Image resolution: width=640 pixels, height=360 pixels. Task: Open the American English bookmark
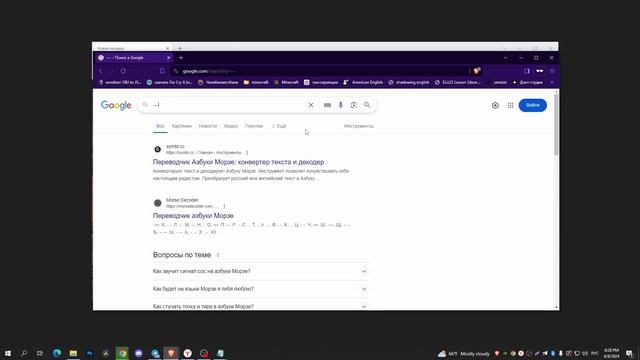tap(363, 82)
